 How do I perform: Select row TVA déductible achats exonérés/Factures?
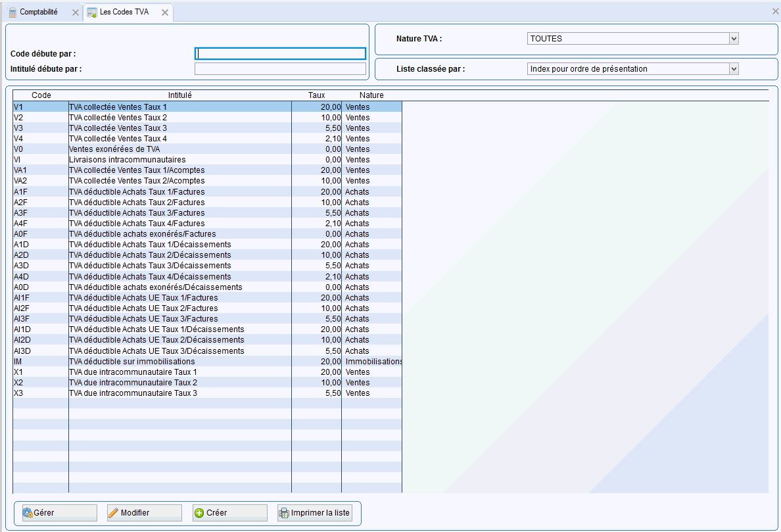tap(207, 234)
